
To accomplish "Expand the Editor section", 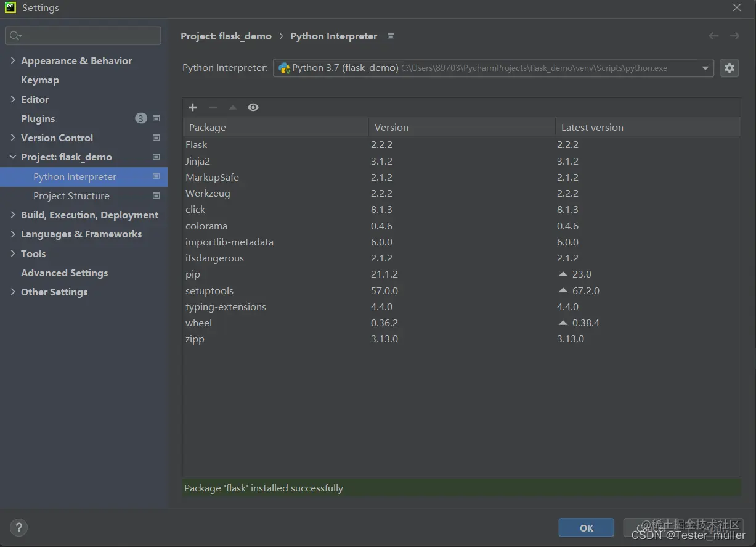I will (x=13, y=99).
